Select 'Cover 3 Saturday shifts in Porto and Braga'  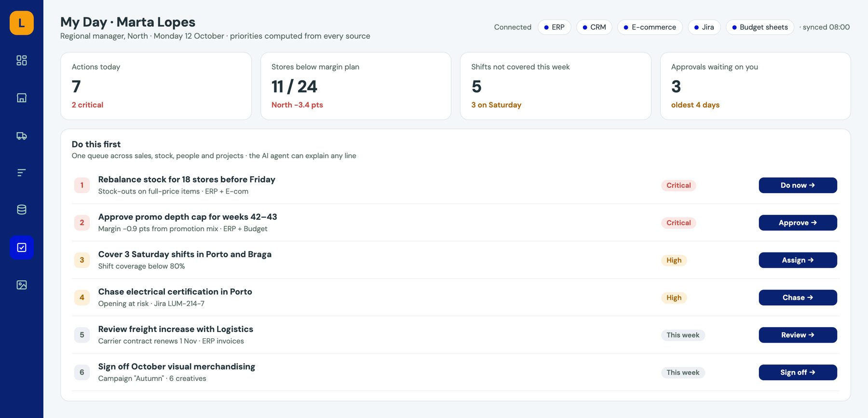click(x=185, y=254)
